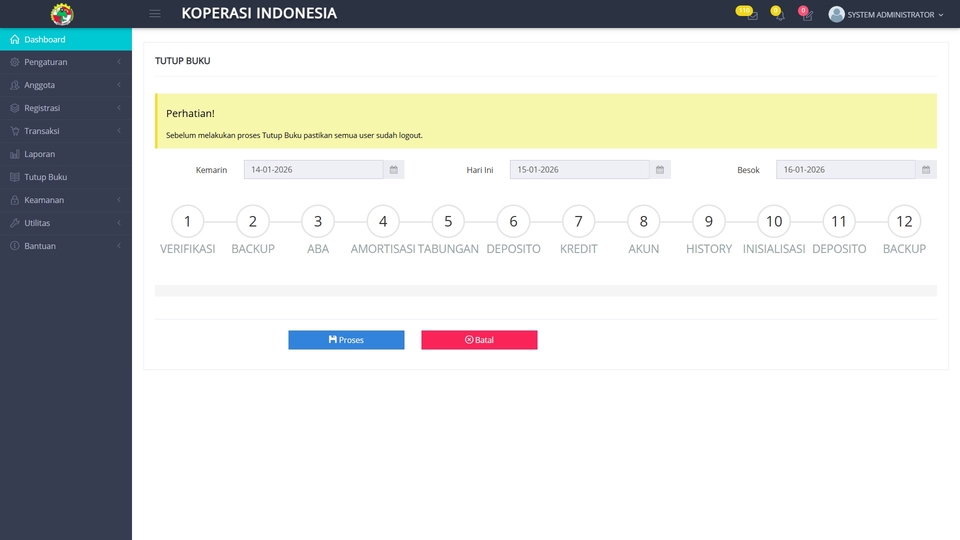This screenshot has height=540, width=960.
Task: Open calendar icon for Hari Ini date
Action: tap(660, 170)
